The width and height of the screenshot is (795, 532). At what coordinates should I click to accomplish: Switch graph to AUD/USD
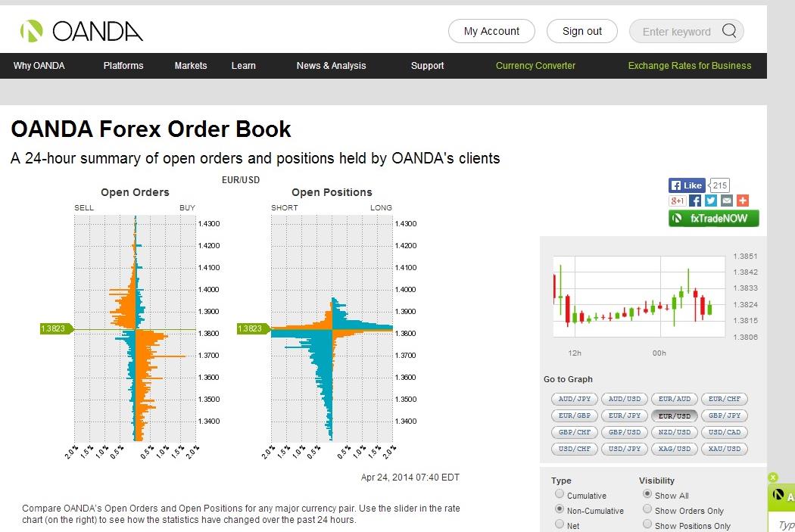click(625, 400)
